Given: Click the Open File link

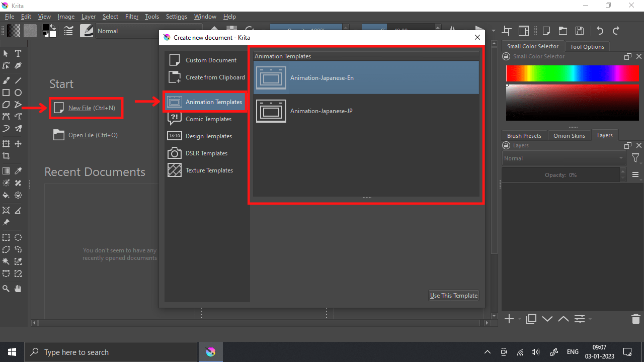Looking at the screenshot, I should pyautogui.click(x=81, y=135).
